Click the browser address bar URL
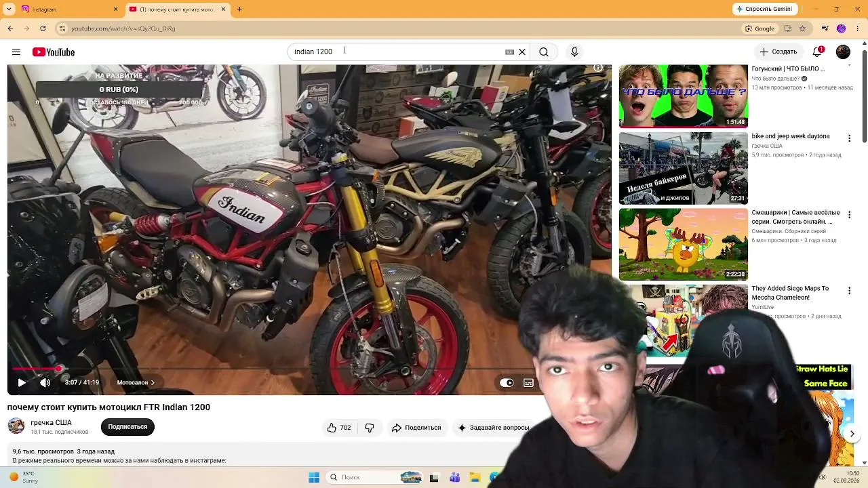The height and width of the screenshot is (488, 868). tap(123, 28)
